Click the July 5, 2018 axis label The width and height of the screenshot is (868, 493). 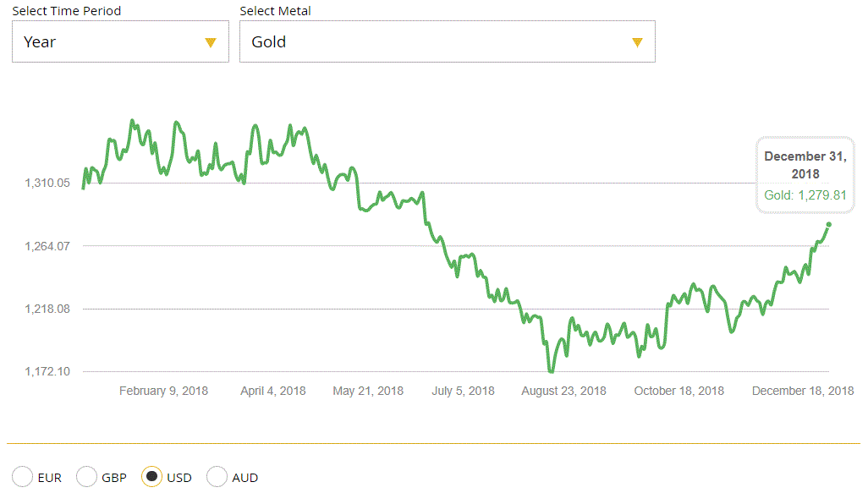[463, 391]
